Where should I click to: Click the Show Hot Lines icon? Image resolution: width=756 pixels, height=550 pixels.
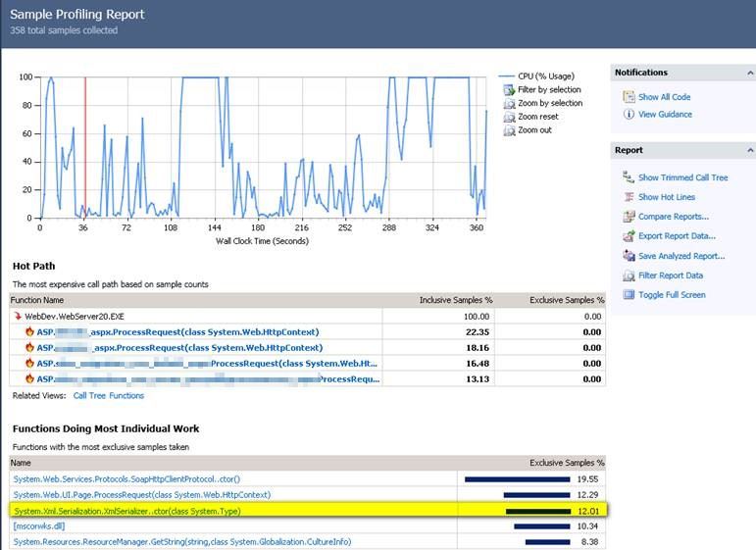click(x=629, y=197)
